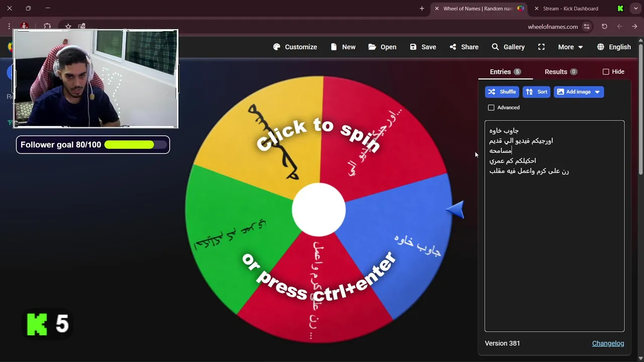644x362 pixels.
Task: Close the Wheel of Names tab
Action: tap(437, 9)
